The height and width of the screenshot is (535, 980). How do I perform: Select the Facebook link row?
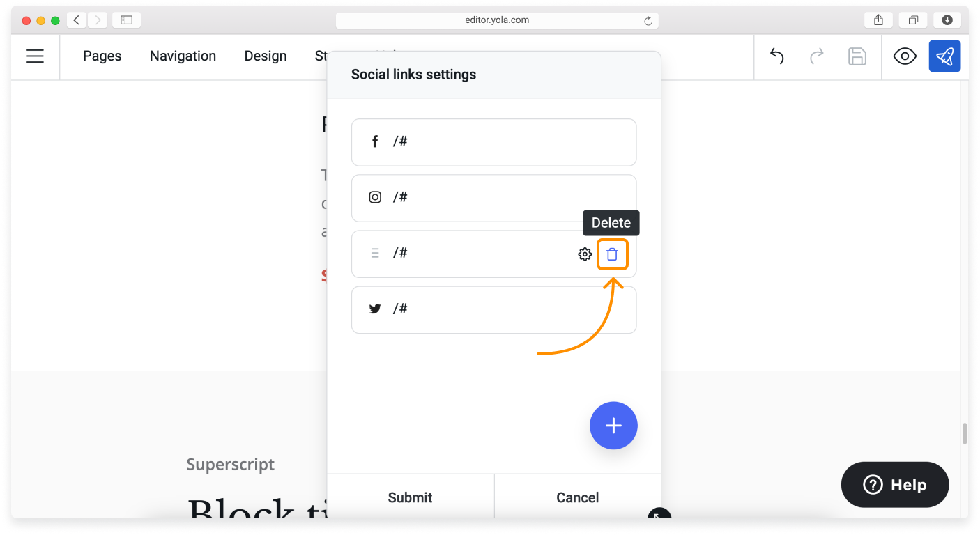(x=493, y=142)
